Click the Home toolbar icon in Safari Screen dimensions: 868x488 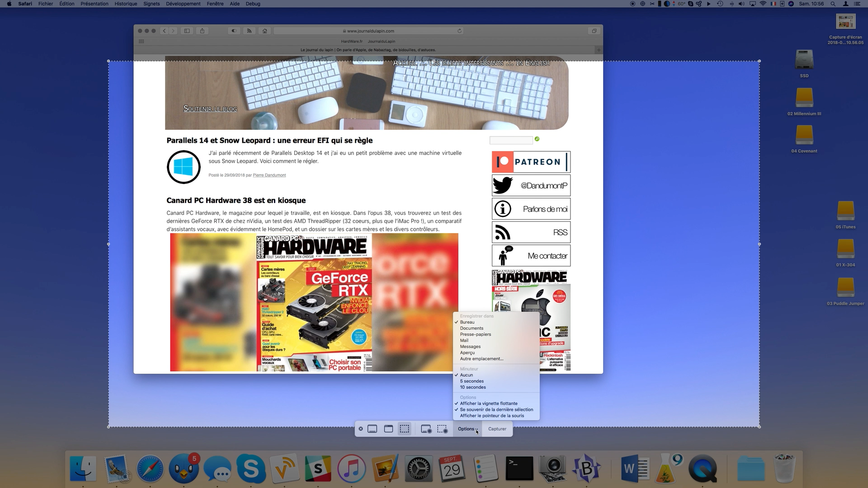click(265, 31)
